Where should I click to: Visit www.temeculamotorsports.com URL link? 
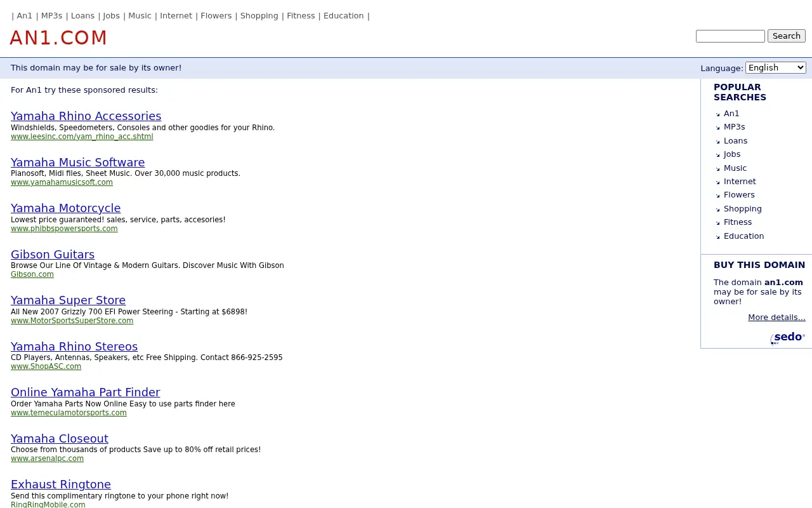click(69, 413)
